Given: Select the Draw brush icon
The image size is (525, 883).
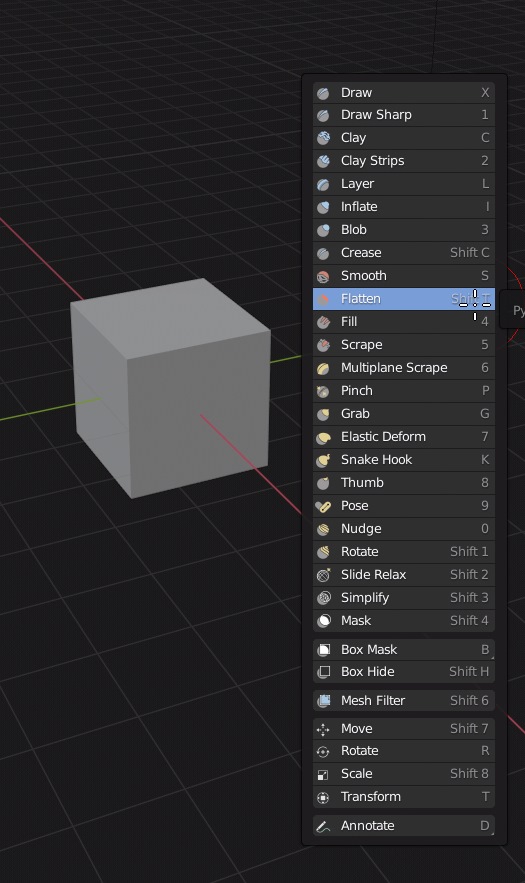Looking at the screenshot, I should coord(323,93).
